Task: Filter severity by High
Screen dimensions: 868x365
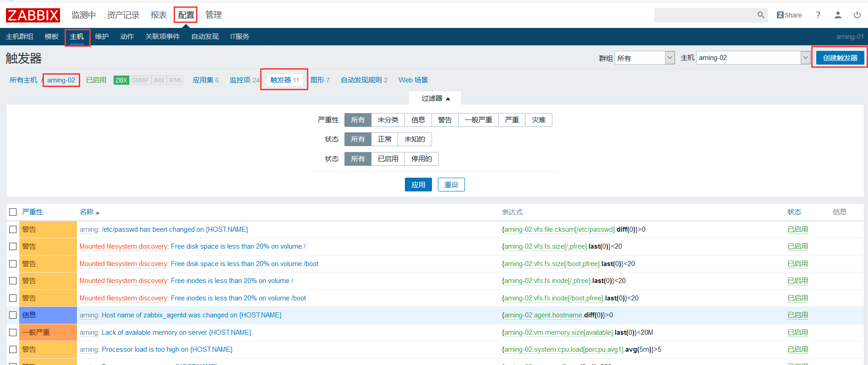Action: [512, 120]
